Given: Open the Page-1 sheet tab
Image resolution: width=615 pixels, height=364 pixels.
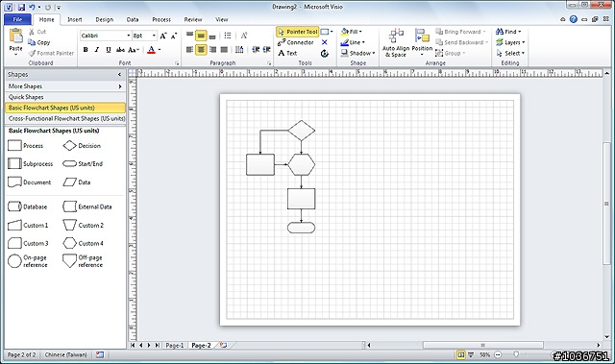Looking at the screenshot, I should pos(174,345).
